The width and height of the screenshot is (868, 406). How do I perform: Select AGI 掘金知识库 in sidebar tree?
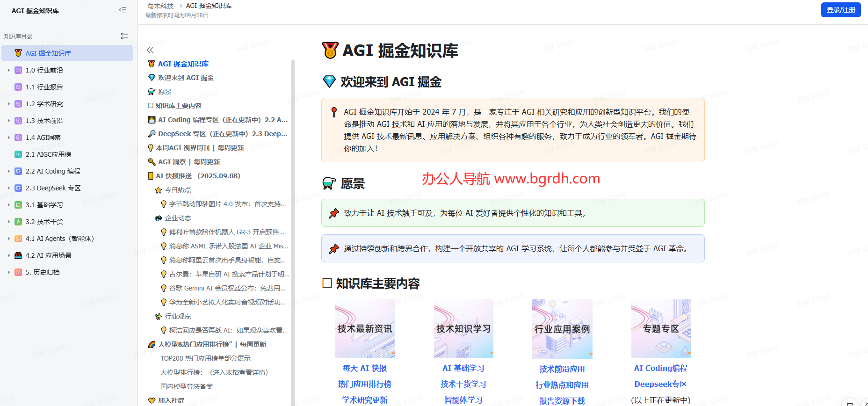67,53
